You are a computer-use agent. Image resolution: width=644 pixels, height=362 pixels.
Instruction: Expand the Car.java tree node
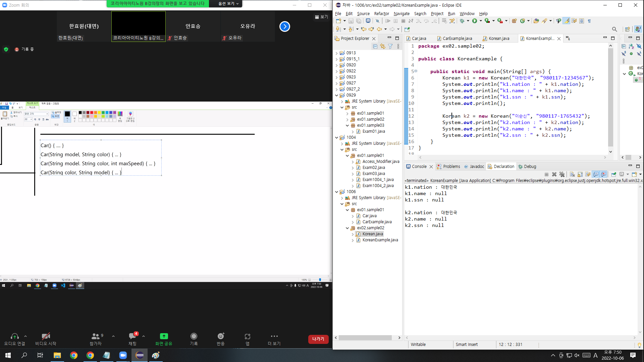353,216
